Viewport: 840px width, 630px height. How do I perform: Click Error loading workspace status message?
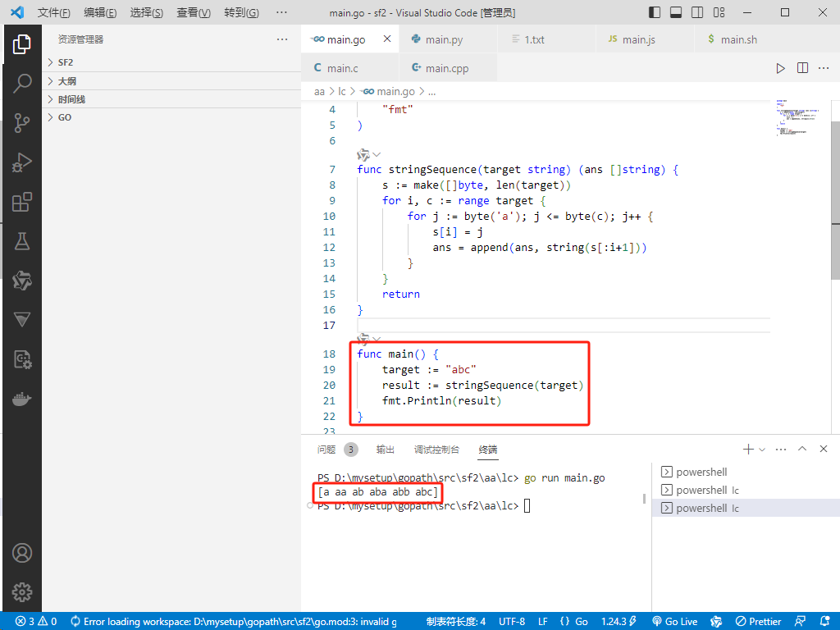pos(234,622)
